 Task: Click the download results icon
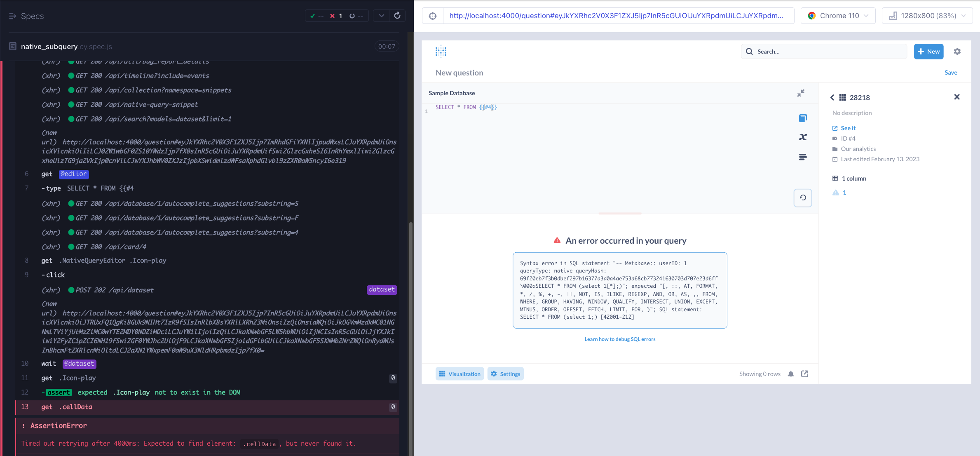click(x=804, y=374)
